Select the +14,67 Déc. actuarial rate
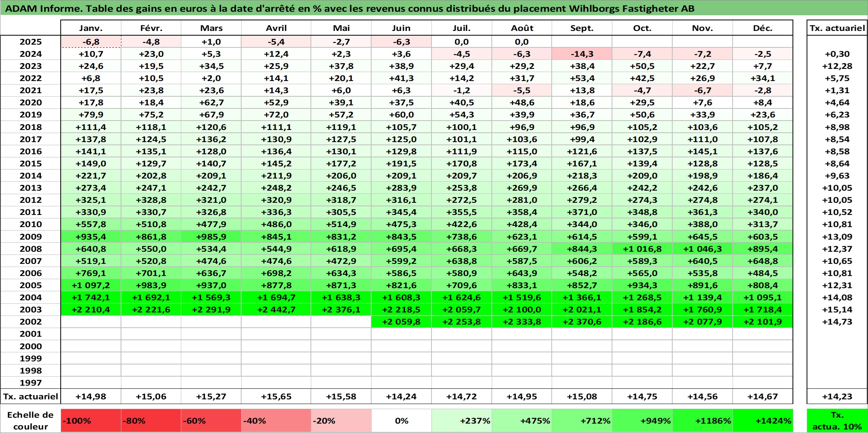Screen dimensions: 868x433 (x=763, y=397)
